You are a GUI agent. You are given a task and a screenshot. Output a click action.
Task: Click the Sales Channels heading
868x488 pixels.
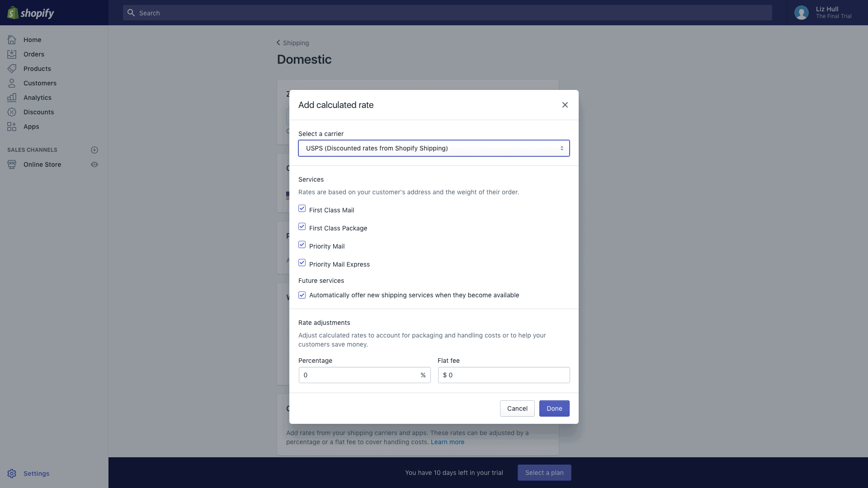pyautogui.click(x=32, y=150)
